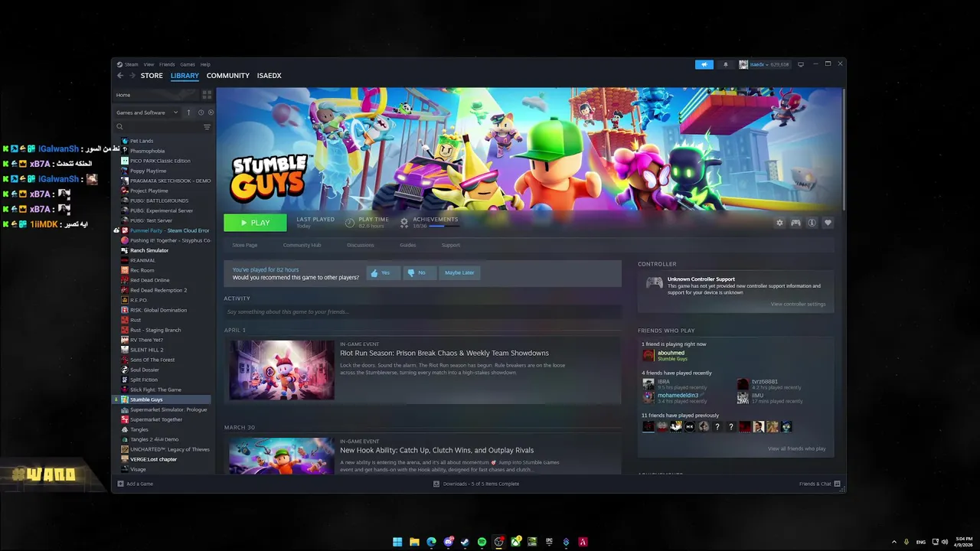Open the Community Hub link
The image size is (980, 551).
coord(302,245)
